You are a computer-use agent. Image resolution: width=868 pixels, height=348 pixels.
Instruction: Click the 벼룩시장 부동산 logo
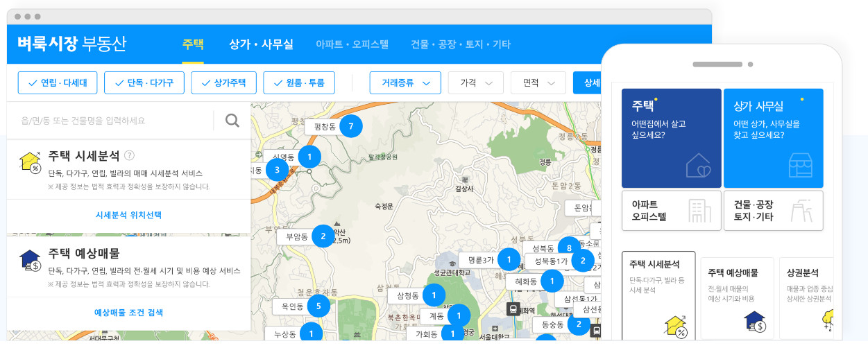[x=72, y=43]
